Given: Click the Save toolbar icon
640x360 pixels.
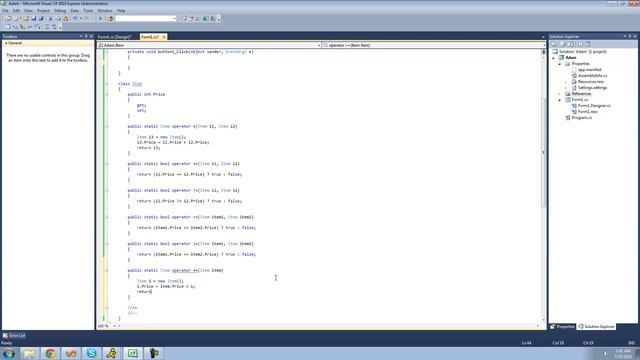Looking at the screenshot, I should coord(34,18).
